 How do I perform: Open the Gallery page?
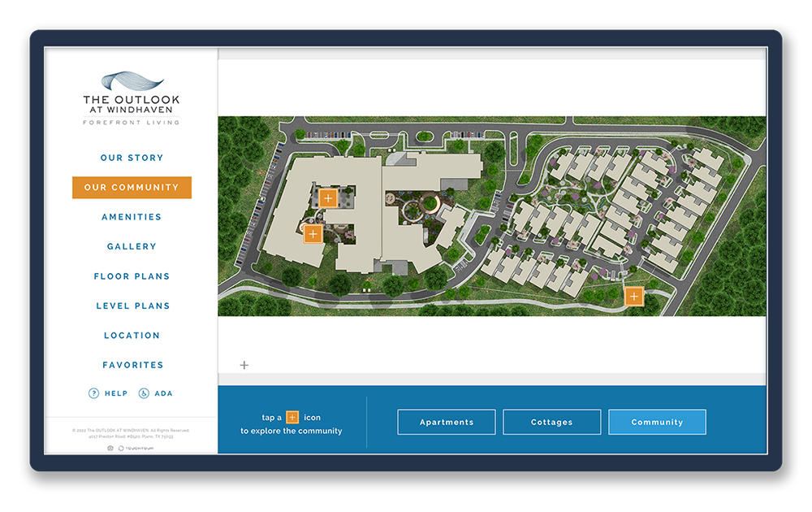(x=132, y=246)
